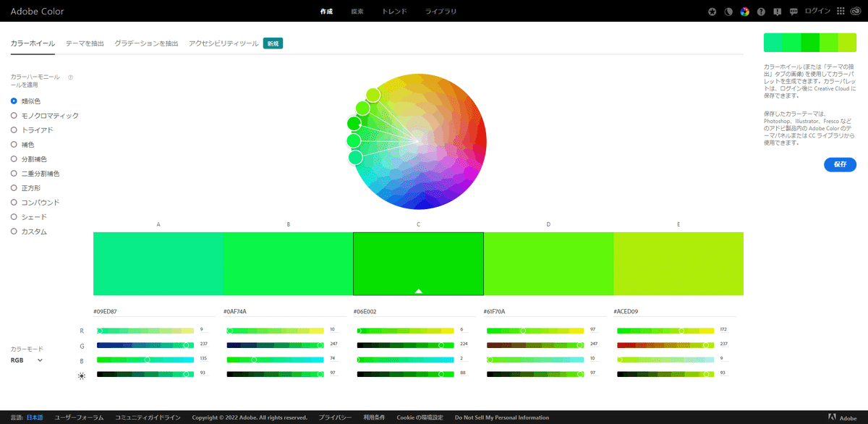The height and width of the screenshot is (424, 868).
Task: Select the 類似色 harmony rule
Action: tap(26, 101)
